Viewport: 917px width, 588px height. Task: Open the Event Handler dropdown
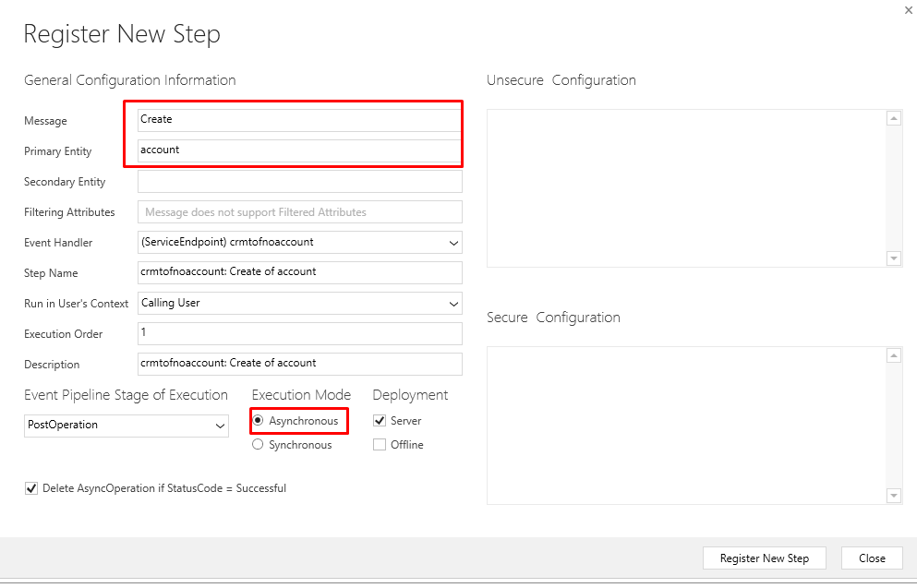pos(300,243)
